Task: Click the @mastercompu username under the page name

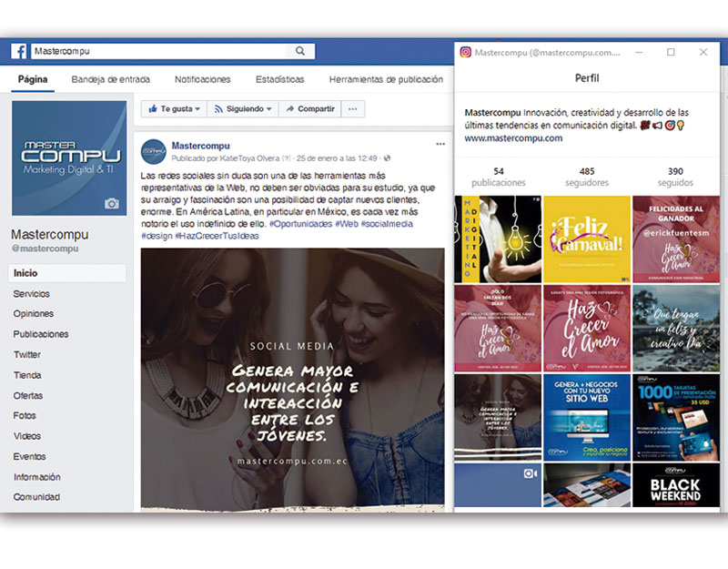Action: coord(45,249)
